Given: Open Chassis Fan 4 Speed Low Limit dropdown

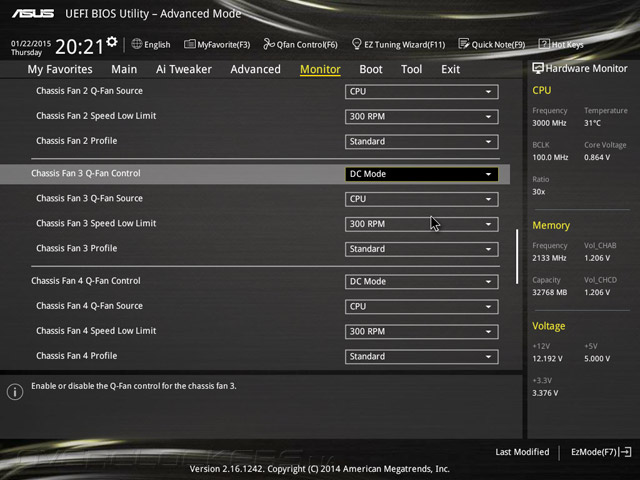Looking at the screenshot, I should (x=421, y=331).
